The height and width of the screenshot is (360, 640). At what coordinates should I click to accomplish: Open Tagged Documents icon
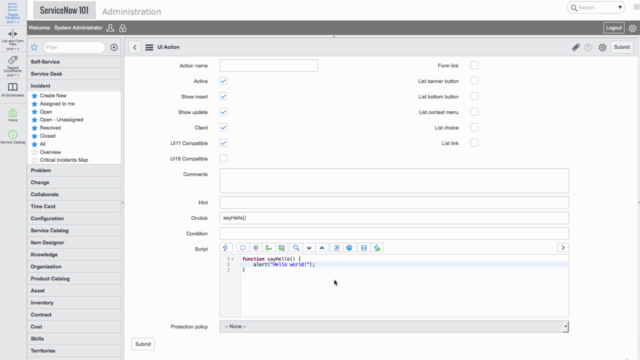(13, 60)
